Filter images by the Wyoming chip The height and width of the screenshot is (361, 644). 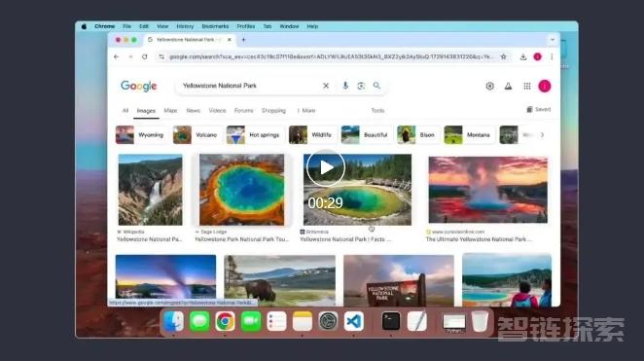(142, 134)
